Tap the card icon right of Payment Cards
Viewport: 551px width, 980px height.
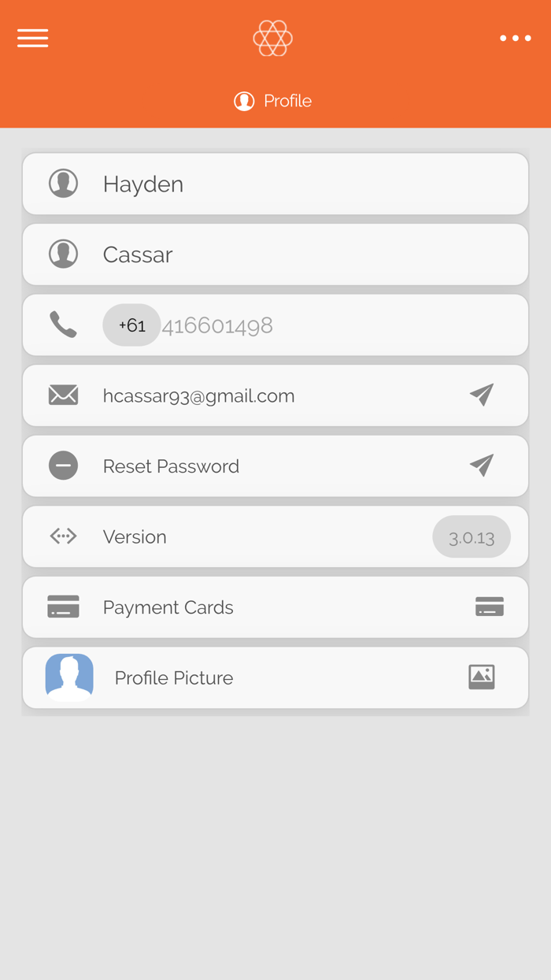[x=490, y=607]
